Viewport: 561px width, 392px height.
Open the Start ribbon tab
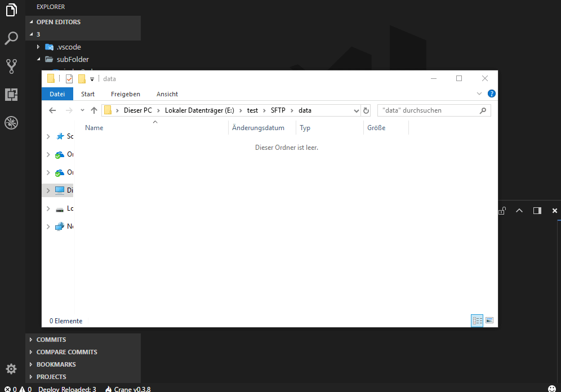(88, 94)
